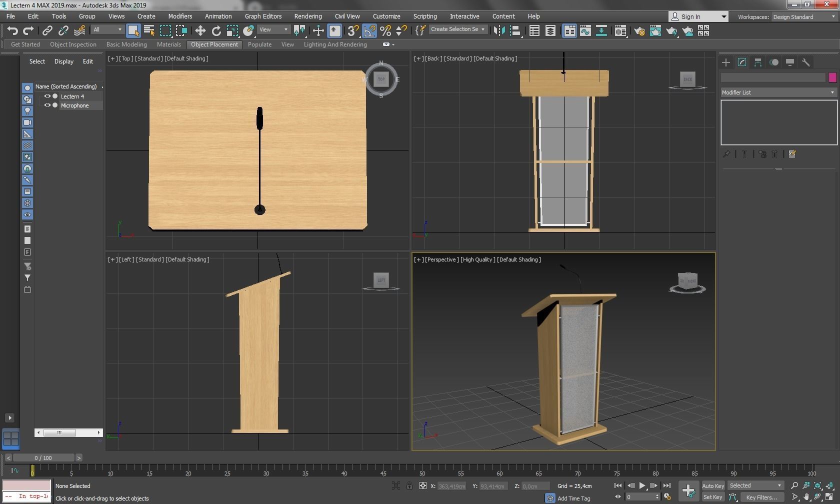Open the reference coordinate View dropdown
Image resolution: width=840 pixels, height=504 pixels.
point(273,29)
